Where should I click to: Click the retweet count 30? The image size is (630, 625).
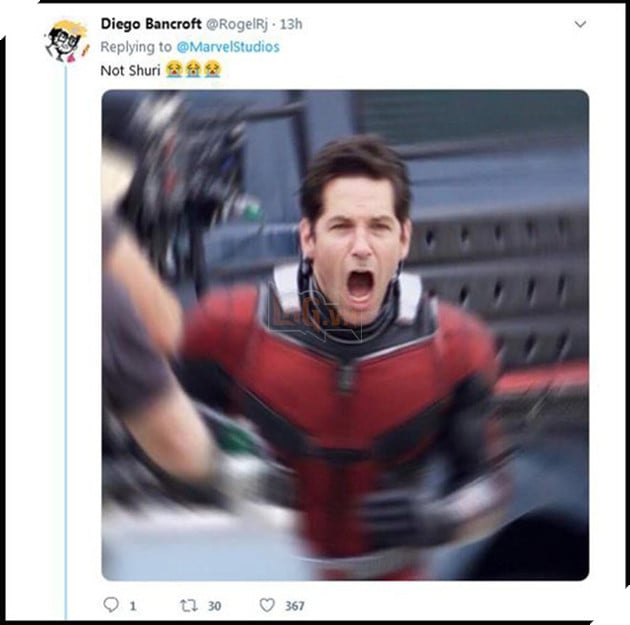(x=215, y=606)
